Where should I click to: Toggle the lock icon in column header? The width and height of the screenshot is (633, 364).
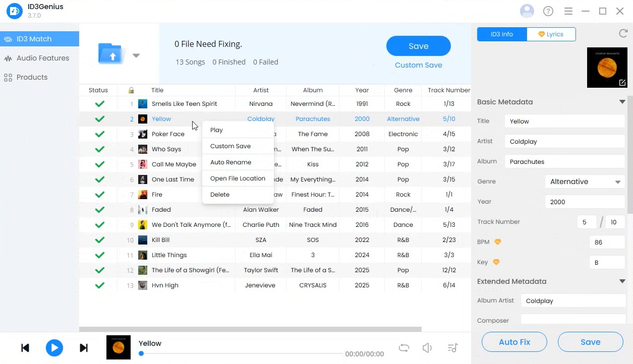[x=131, y=90]
